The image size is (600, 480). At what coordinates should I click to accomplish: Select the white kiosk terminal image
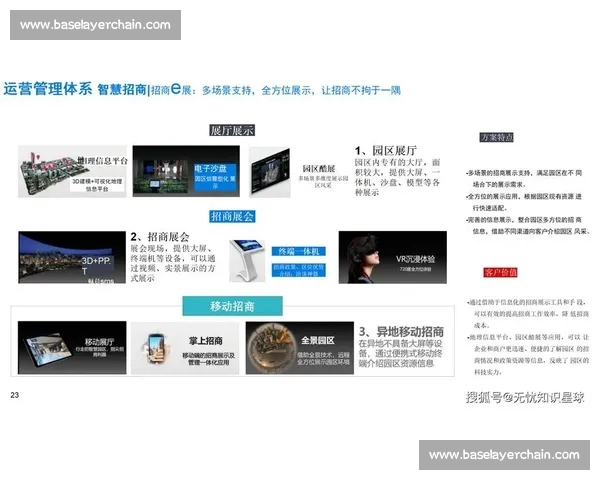tap(247, 261)
